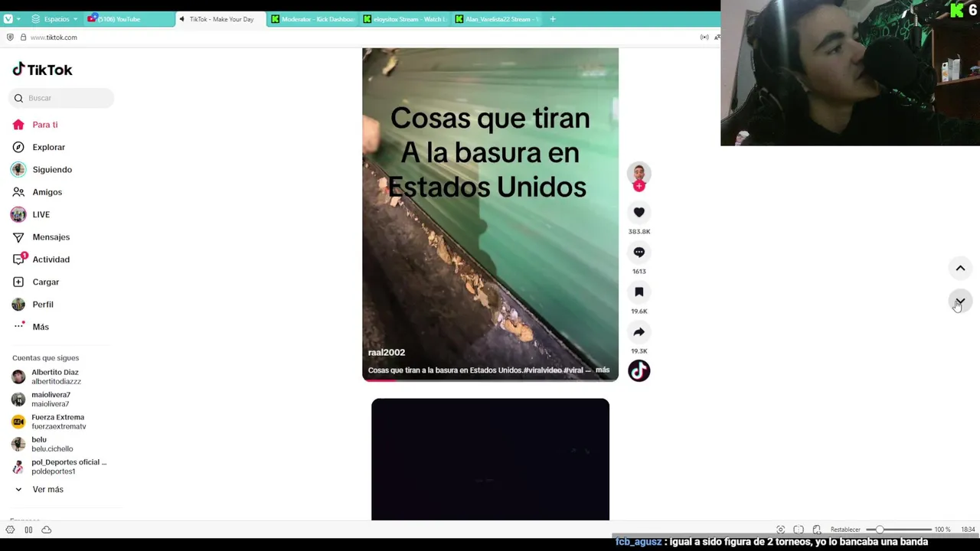Screen dimensions: 980x551
Task: Select the TikTok Make Your Day tab
Action: [221, 19]
